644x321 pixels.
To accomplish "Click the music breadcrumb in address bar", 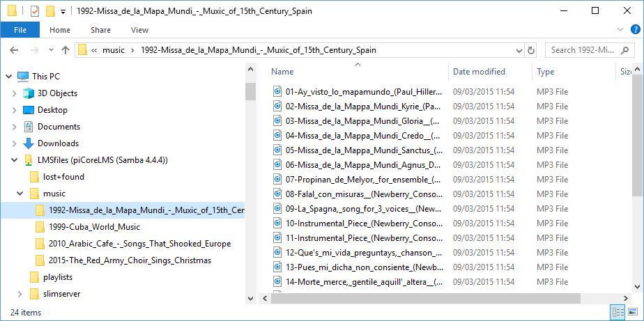I will coord(114,50).
